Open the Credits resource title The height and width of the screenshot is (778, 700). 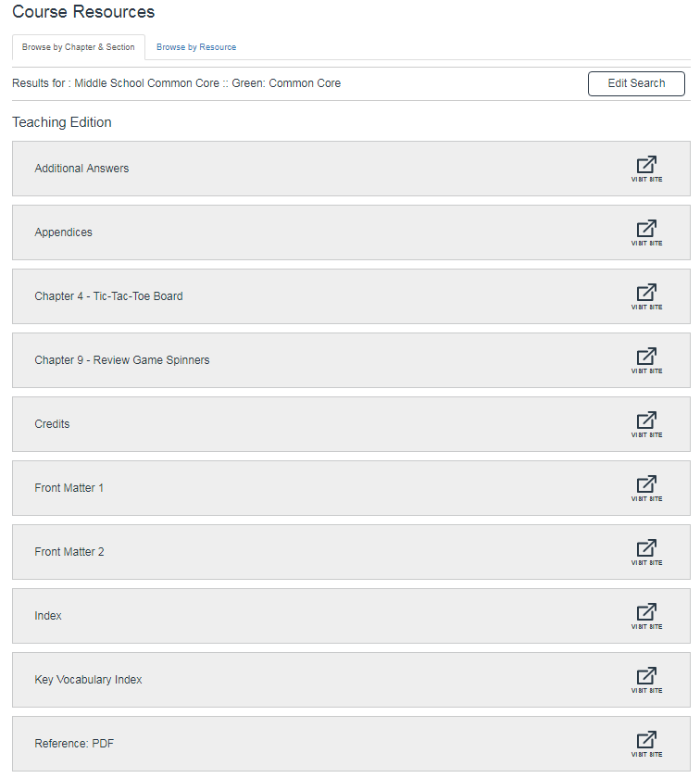tap(52, 424)
